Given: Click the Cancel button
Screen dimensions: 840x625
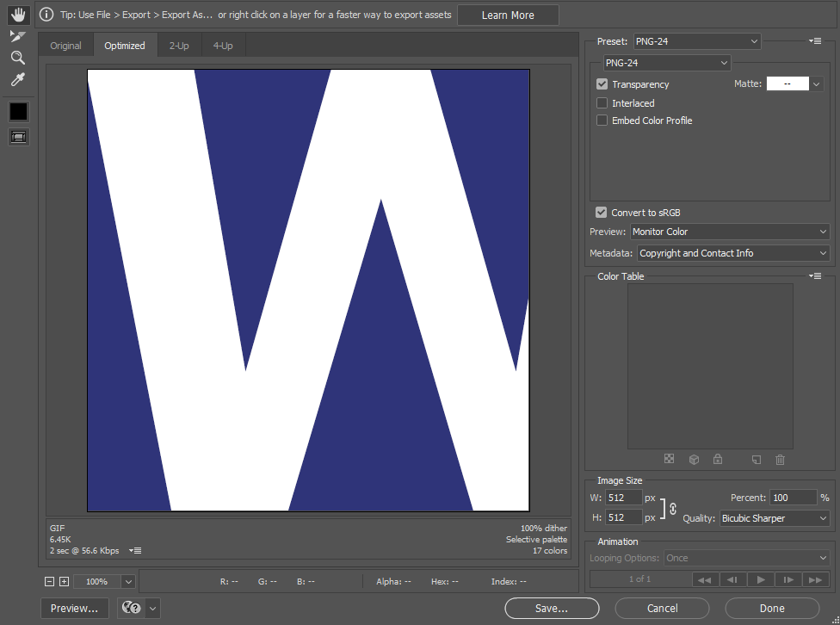Looking at the screenshot, I should (662, 609).
